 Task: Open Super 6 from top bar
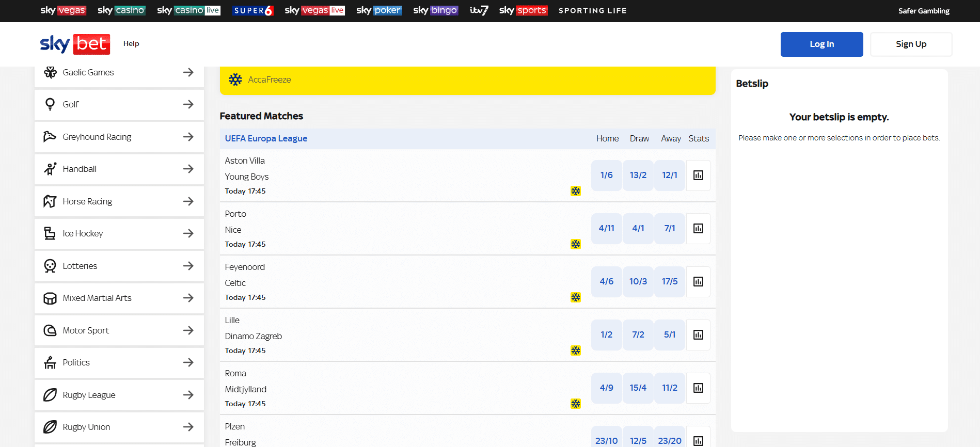pyautogui.click(x=252, y=10)
